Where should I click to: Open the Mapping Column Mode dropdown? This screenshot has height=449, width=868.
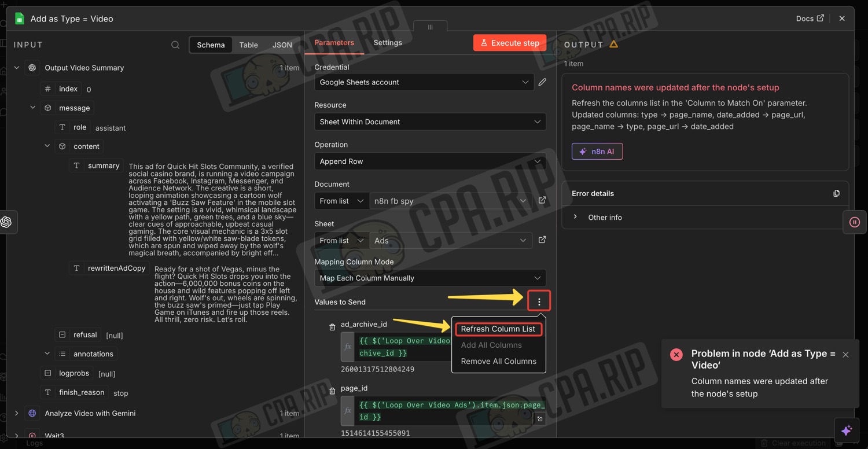tap(430, 278)
